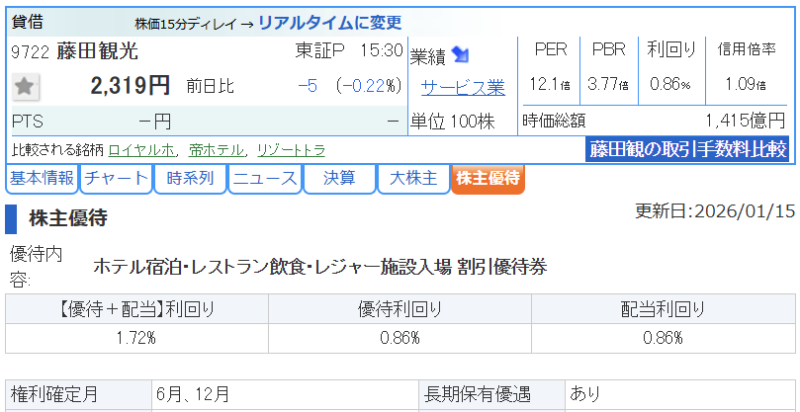The height and width of the screenshot is (412, 800).
Task: Click the star favorite icon
Action: pyautogui.click(x=25, y=87)
